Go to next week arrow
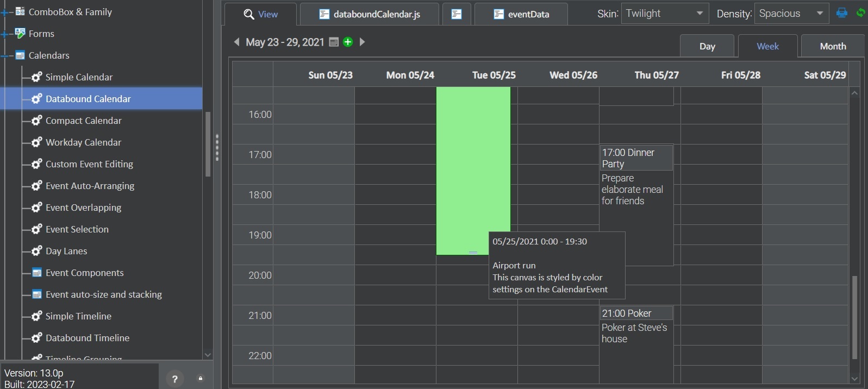This screenshot has width=868, height=389. click(363, 42)
